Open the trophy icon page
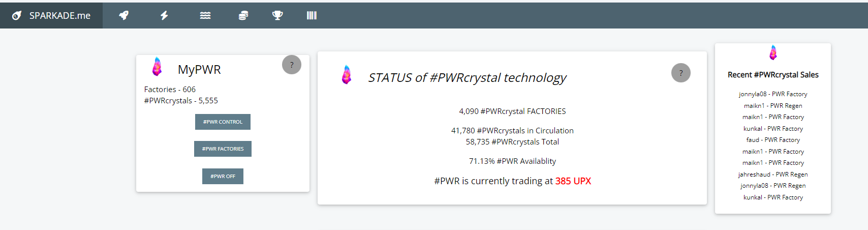Screen dimensions: 868x230 (277, 16)
